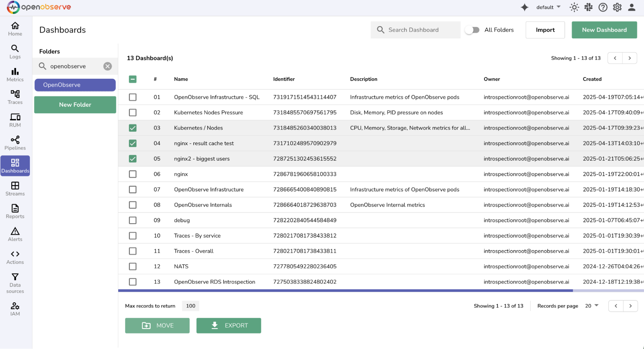
Task: Select the OpenObserve folder
Action: 75,85
